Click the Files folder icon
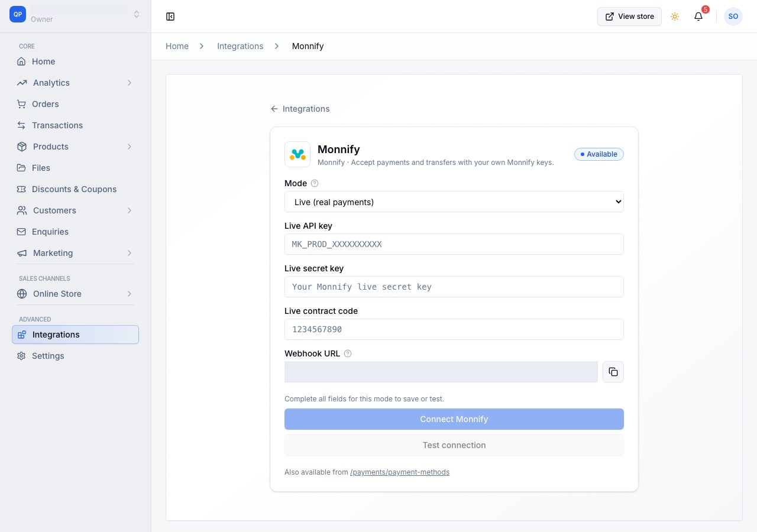The width and height of the screenshot is (757, 532). [x=21, y=168]
